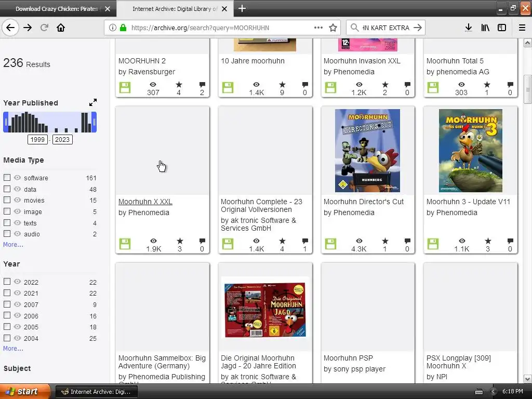Grab the left year range slider handle
Viewport: 532px width, 399px height.
point(6,122)
